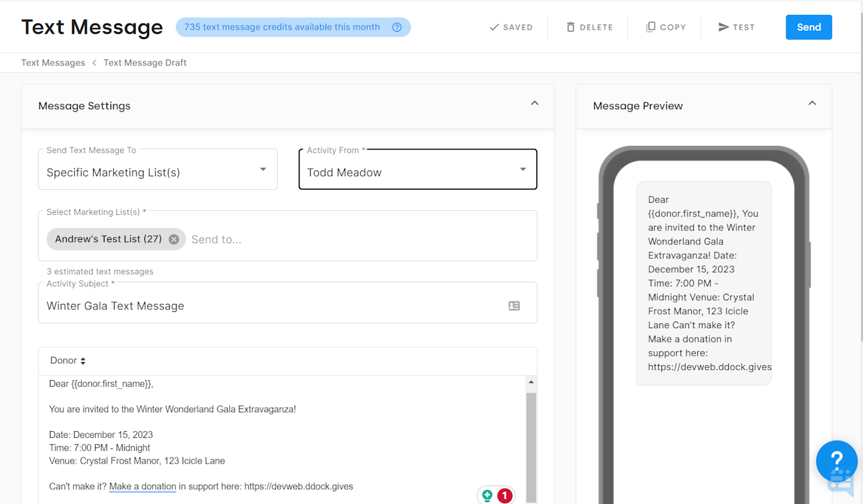
Task: Click '3 estimated text messages' text
Action: (x=100, y=272)
